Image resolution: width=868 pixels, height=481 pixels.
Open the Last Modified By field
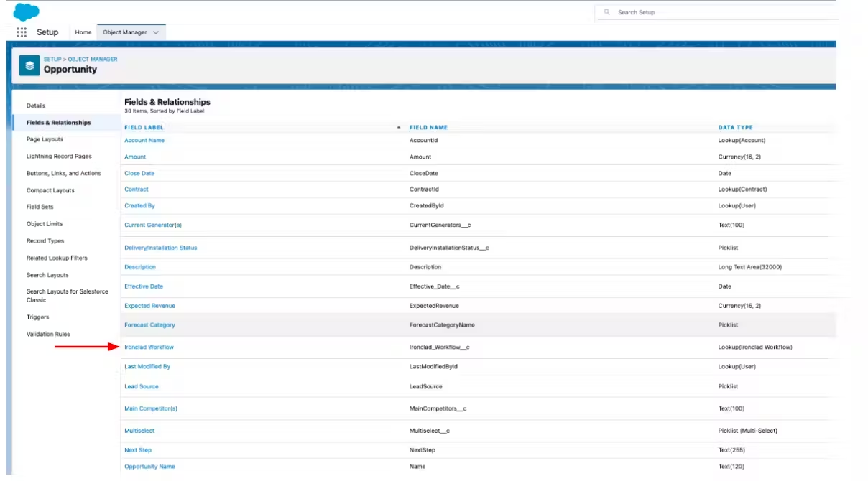tap(147, 366)
